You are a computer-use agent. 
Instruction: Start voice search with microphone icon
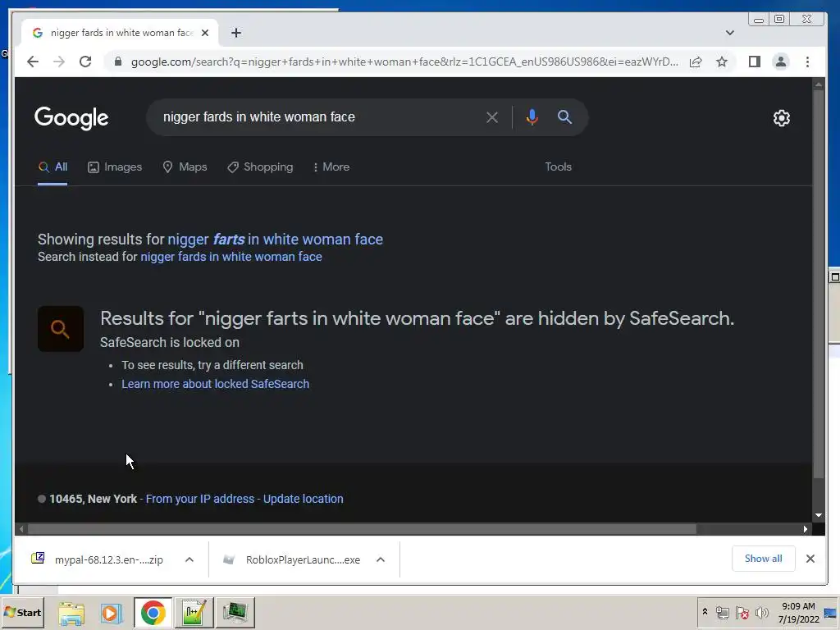[x=532, y=116]
